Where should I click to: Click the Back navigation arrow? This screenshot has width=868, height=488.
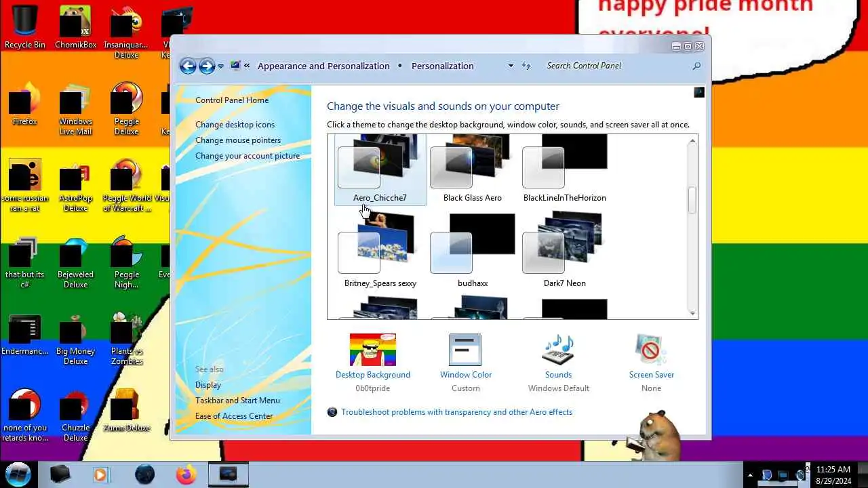(x=188, y=66)
